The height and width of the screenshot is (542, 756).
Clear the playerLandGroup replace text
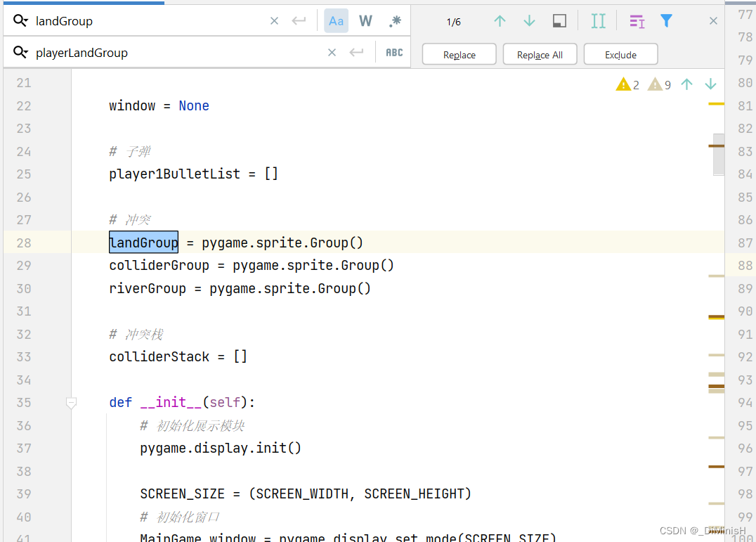(x=332, y=53)
